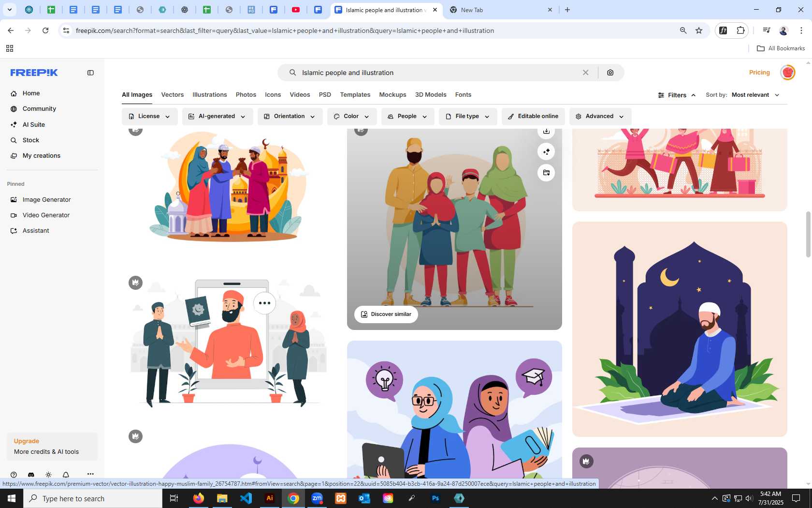Click Upgrade credits banner

[52, 446]
